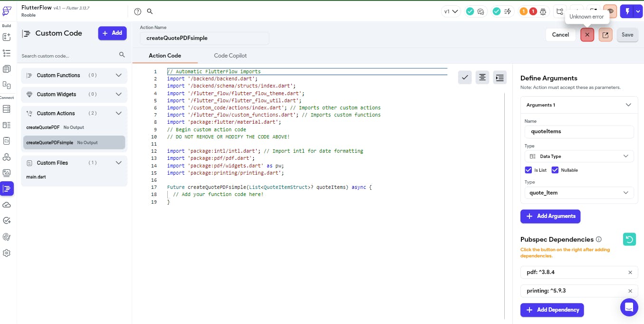Toggle the eye preview button
The width and height of the screenshot is (644, 324).
tap(610, 11)
